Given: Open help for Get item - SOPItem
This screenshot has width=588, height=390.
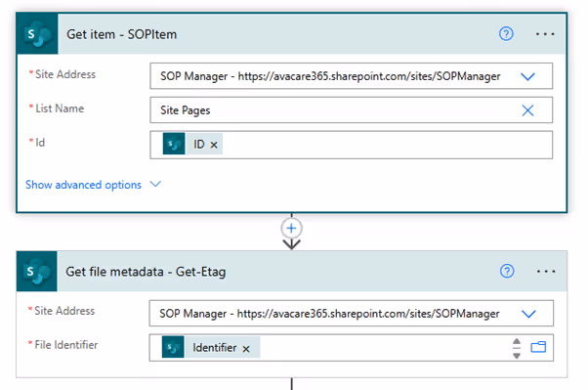Looking at the screenshot, I should pyautogui.click(x=506, y=34).
